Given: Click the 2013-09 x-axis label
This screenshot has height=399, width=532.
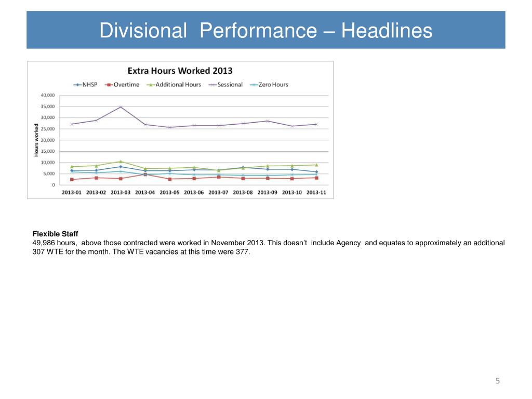Looking at the screenshot, I should (268, 192).
